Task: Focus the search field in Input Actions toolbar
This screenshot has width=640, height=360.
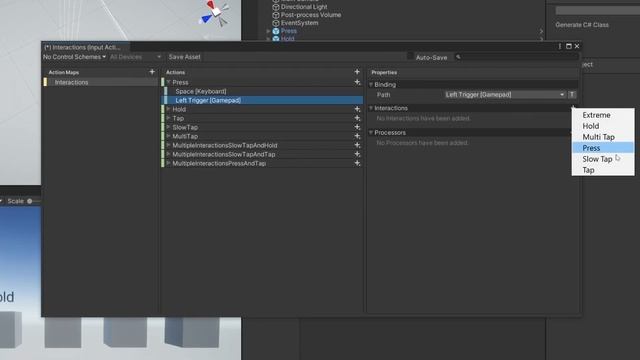Action: 516,57
